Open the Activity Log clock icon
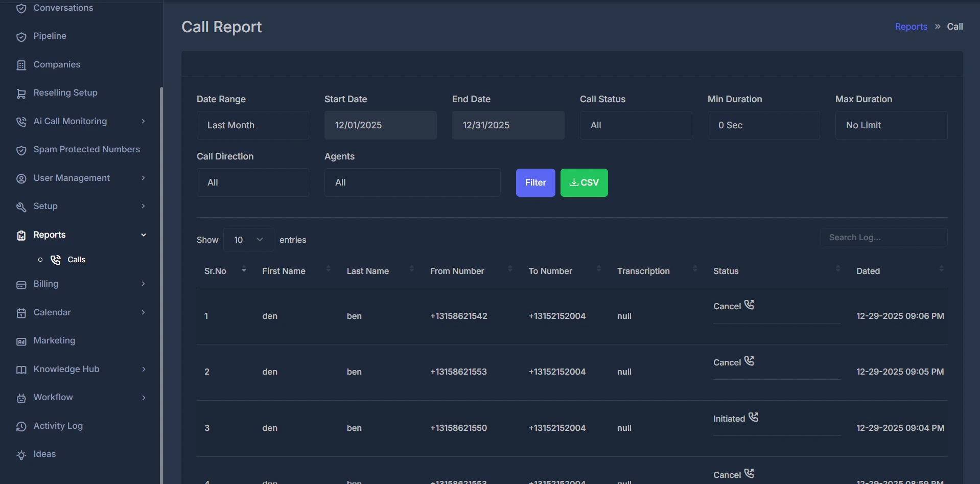The height and width of the screenshot is (484, 980). click(x=21, y=426)
